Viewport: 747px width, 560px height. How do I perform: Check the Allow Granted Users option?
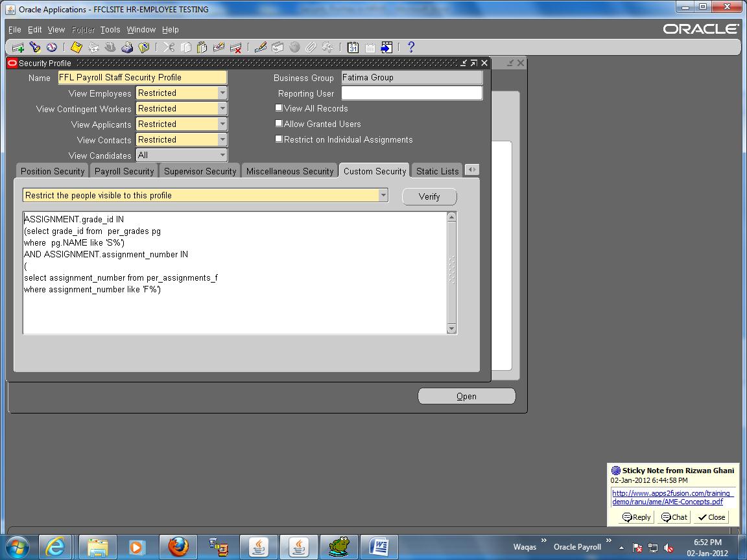click(x=278, y=124)
